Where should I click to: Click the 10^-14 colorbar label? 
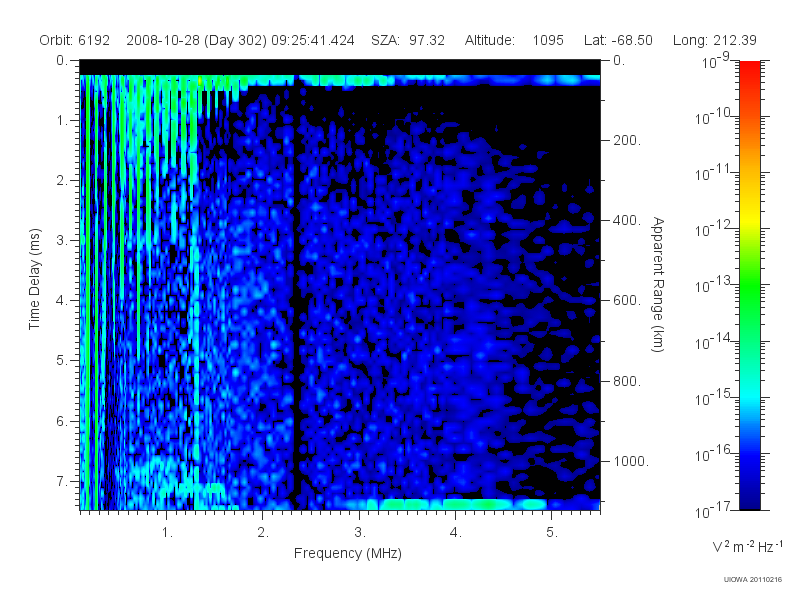[715, 341]
